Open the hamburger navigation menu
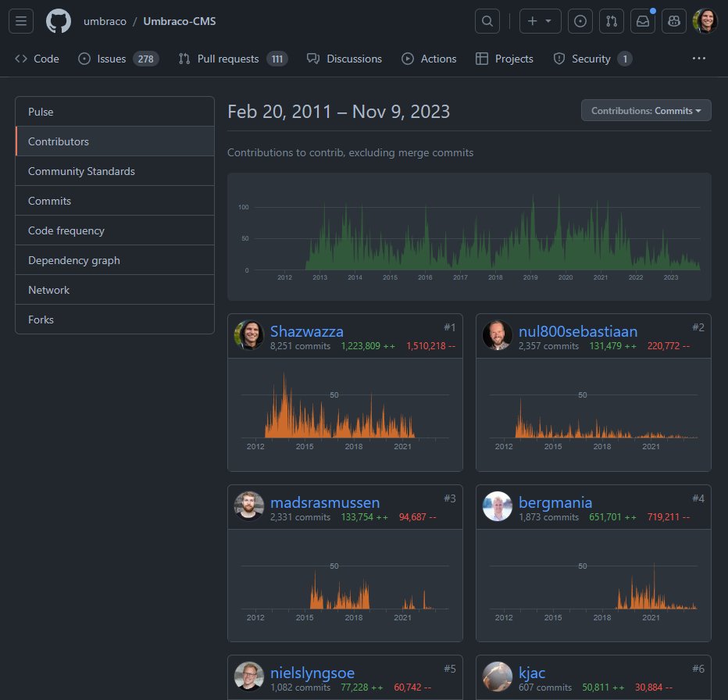 tap(21, 21)
